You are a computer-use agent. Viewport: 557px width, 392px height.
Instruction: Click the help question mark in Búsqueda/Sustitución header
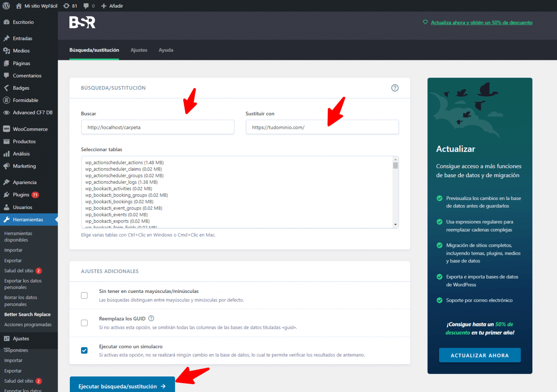tap(395, 88)
